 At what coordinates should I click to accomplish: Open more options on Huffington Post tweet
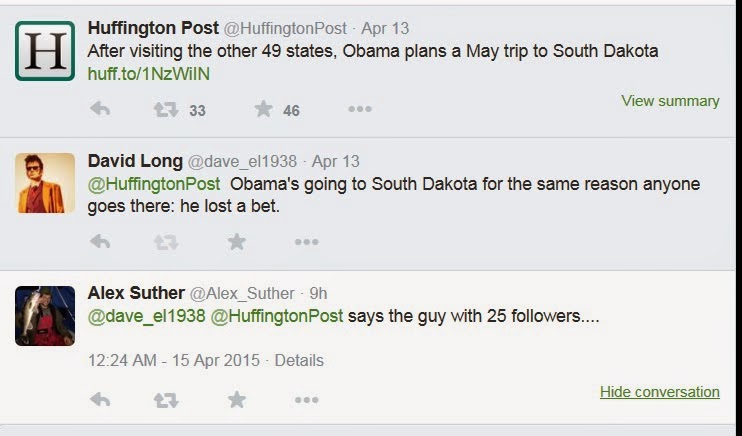coord(360,109)
